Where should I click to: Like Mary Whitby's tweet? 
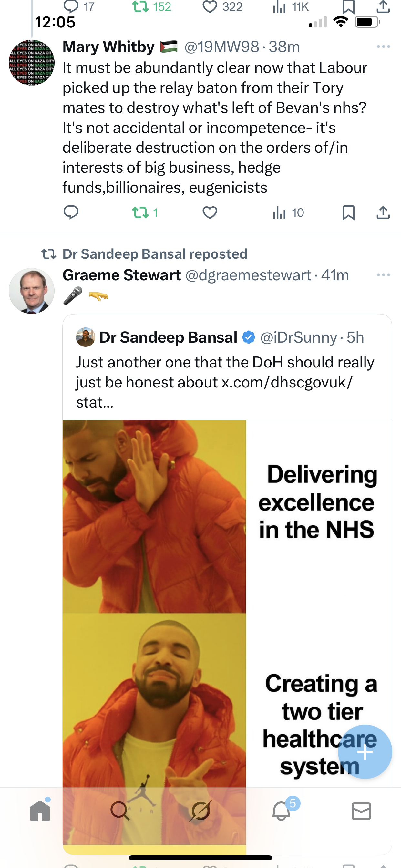click(210, 212)
